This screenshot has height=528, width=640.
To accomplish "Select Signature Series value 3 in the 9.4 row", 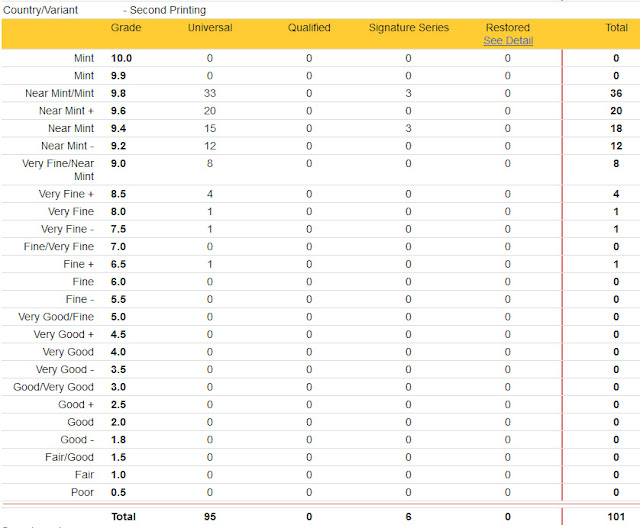I will point(408,129).
